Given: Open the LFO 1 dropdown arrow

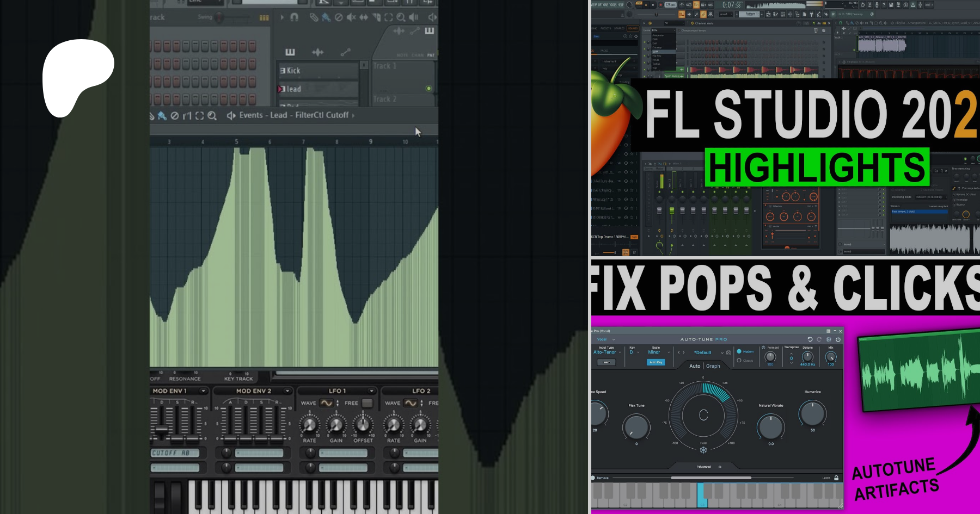Looking at the screenshot, I should pyautogui.click(x=371, y=391).
